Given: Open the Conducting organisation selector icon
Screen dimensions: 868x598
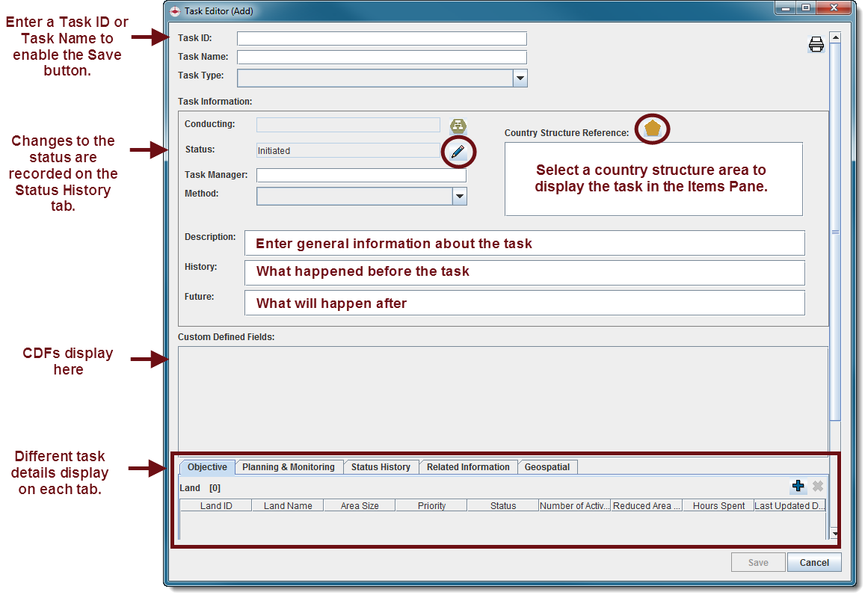Looking at the screenshot, I should click(x=458, y=126).
